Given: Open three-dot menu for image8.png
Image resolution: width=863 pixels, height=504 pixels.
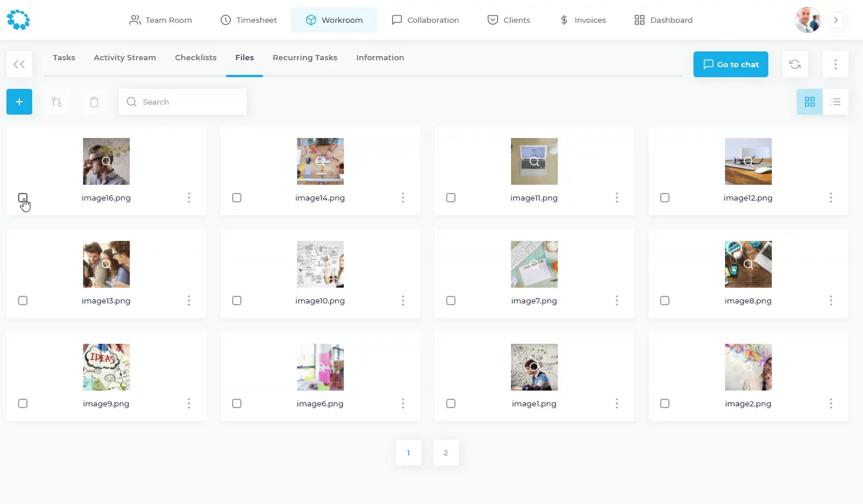Looking at the screenshot, I should 831,301.
